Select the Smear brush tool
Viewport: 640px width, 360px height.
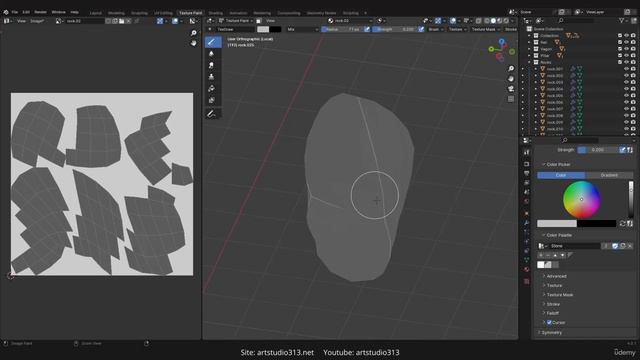211,65
